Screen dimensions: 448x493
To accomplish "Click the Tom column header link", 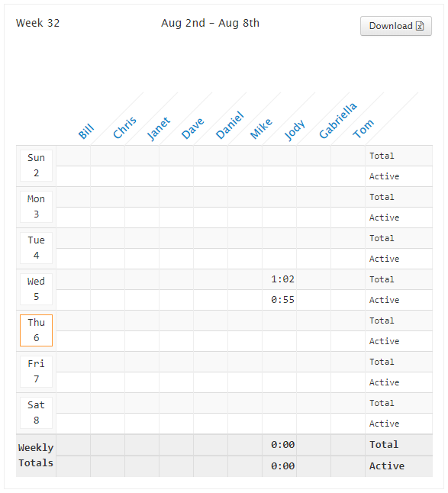I will 363,128.
